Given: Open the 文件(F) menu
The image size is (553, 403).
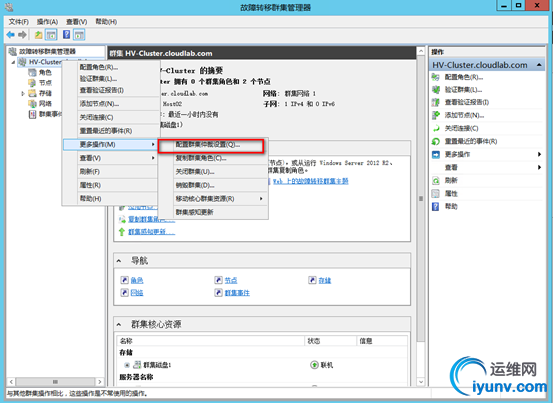Looking at the screenshot, I should click(x=18, y=22).
